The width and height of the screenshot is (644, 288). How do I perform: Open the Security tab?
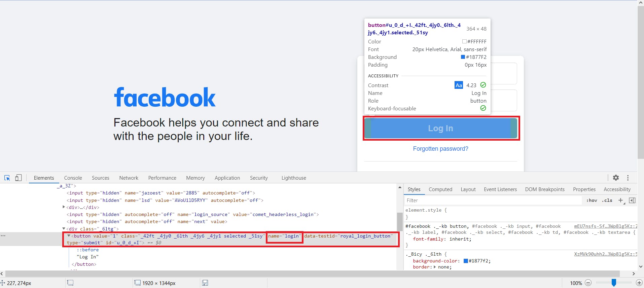click(x=259, y=178)
